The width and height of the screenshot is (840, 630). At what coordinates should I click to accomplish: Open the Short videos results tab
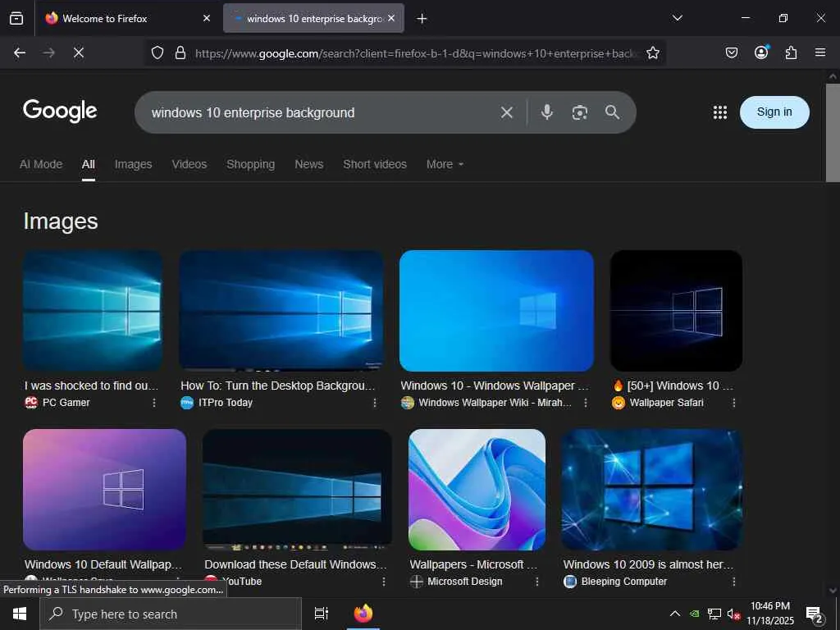(375, 164)
